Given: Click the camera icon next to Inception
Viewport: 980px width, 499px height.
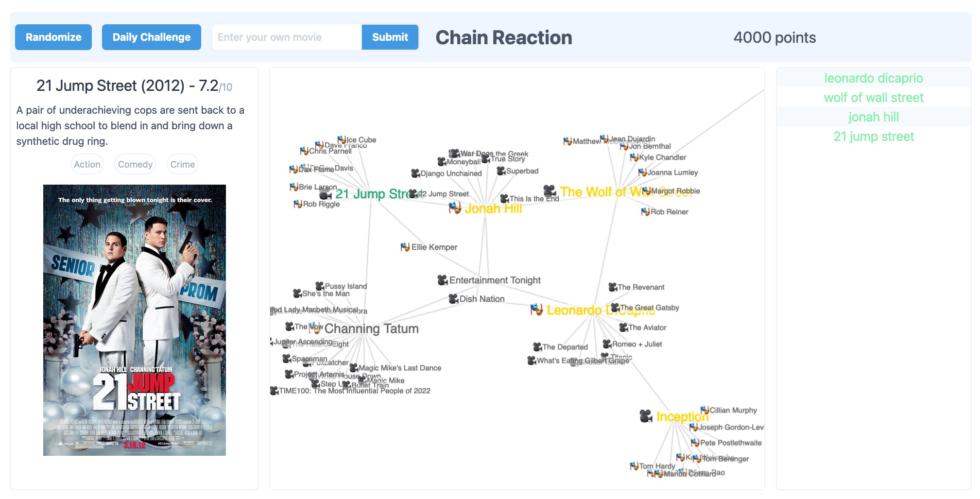Looking at the screenshot, I should (x=646, y=415).
